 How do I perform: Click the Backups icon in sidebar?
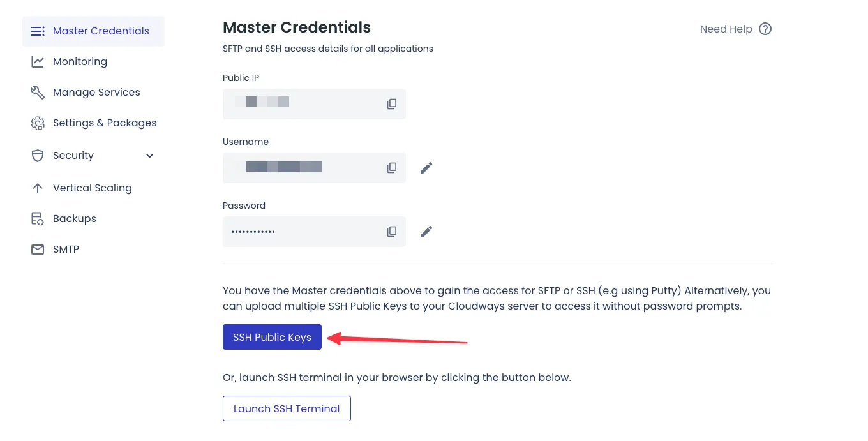tap(38, 219)
